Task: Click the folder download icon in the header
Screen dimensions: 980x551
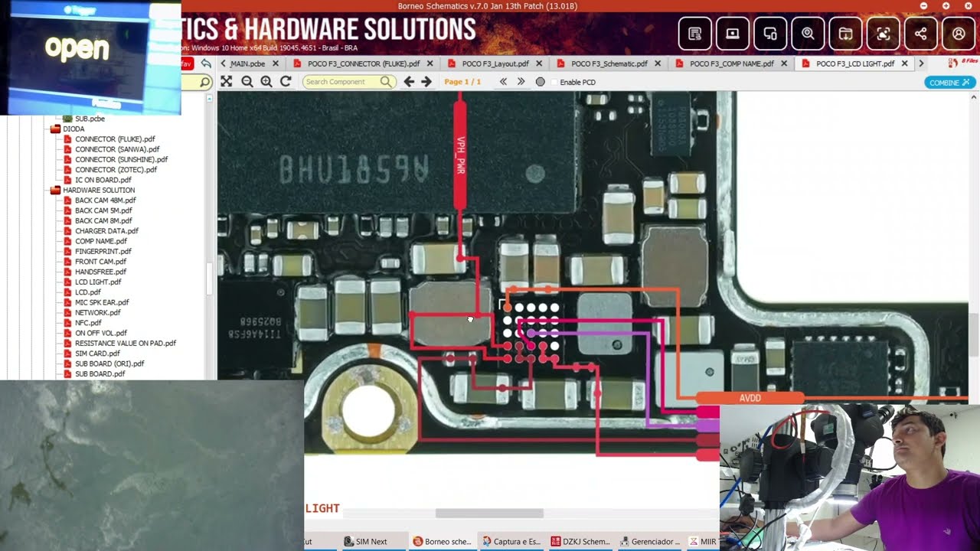Action: [x=845, y=34]
